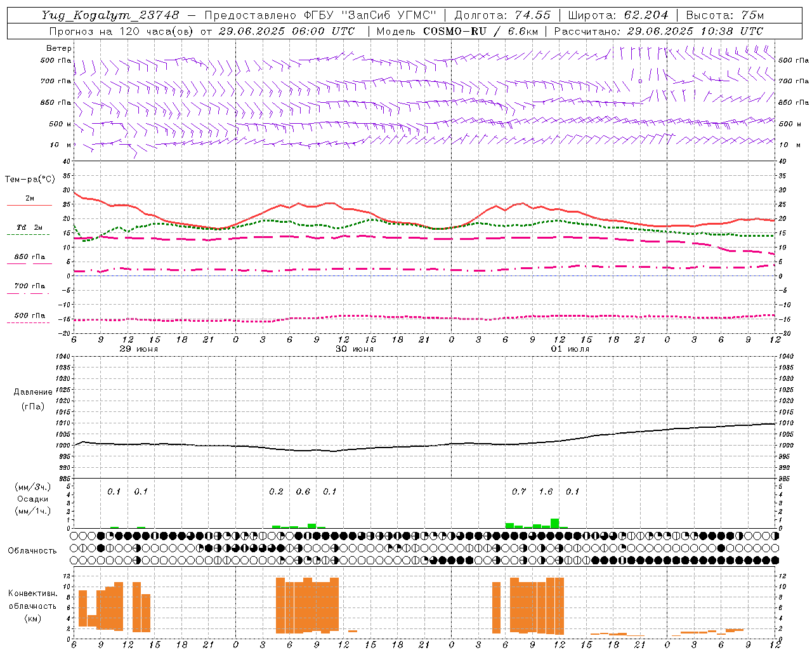This screenshot has height=650, width=812.
Task: Click the '0.6' precipitation value
Action: click(x=303, y=491)
